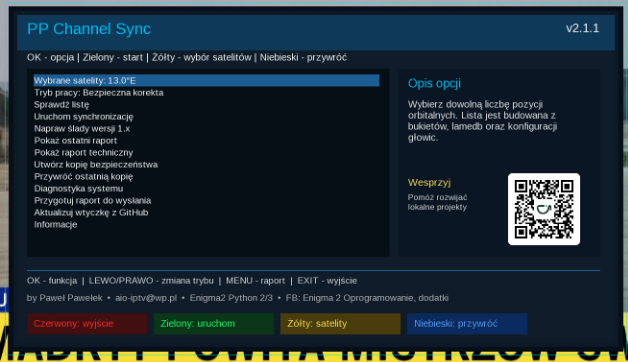Click the 'aio-iptv@wp.pl' email text
Image resolution: width=628 pixels, height=362 pixels.
click(x=146, y=298)
